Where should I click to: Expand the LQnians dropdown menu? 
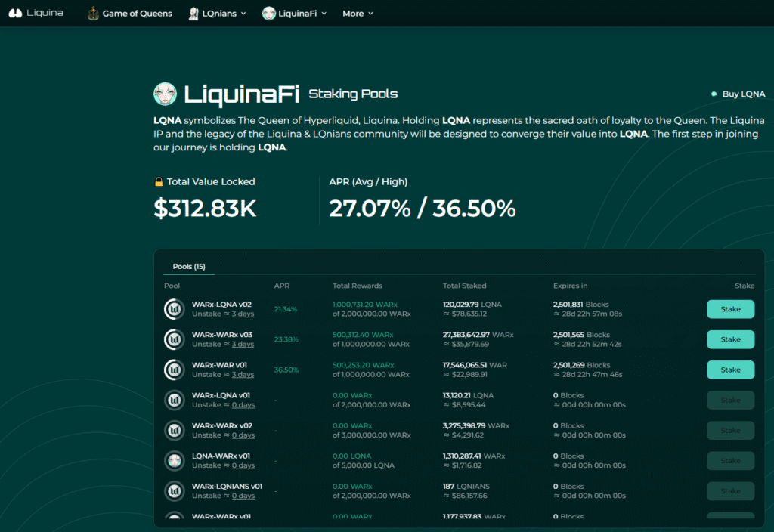pos(218,13)
